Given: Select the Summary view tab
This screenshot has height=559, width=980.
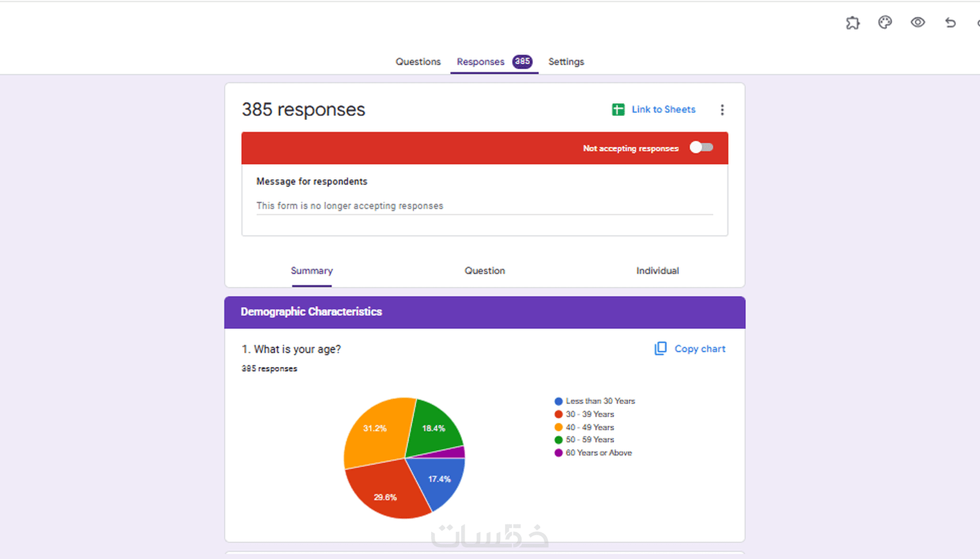Looking at the screenshot, I should pos(312,271).
